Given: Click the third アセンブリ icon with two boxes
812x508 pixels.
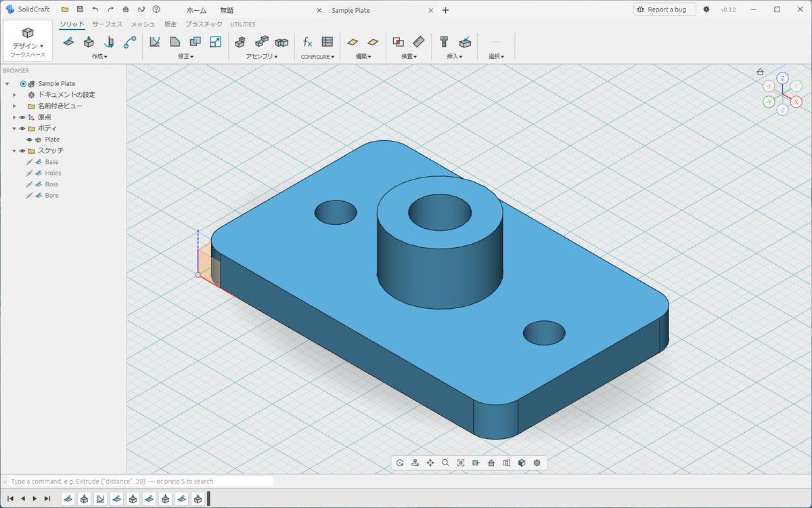Looking at the screenshot, I should [x=282, y=42].
